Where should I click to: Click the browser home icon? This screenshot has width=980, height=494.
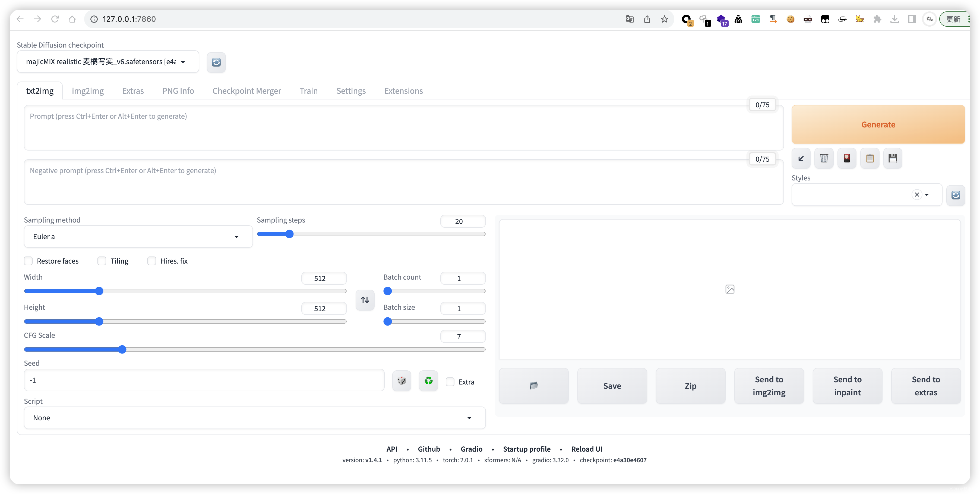coord(72,19)
